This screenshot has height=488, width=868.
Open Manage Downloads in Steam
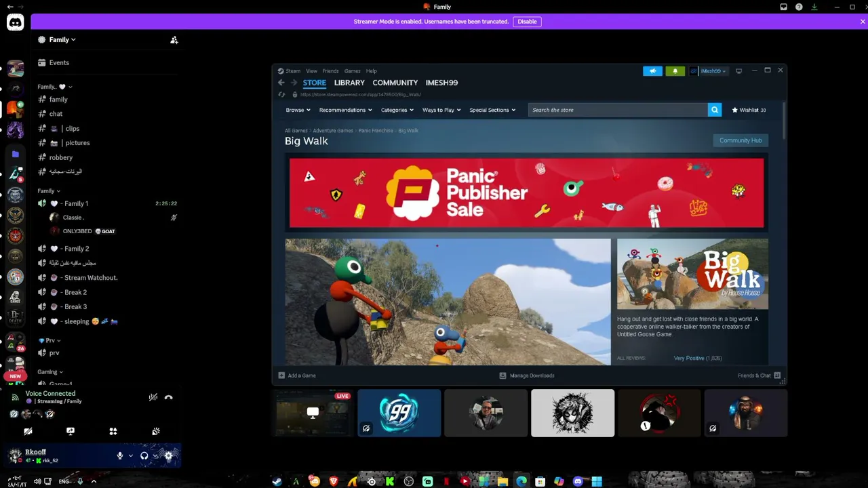pyautogui.click(x=527, y=375)
